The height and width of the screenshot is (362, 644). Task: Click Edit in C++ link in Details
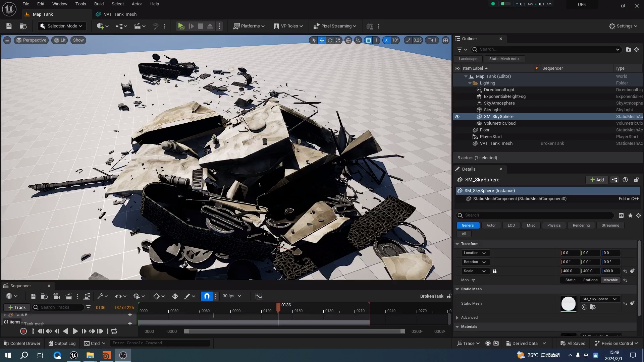pos(628,198)
